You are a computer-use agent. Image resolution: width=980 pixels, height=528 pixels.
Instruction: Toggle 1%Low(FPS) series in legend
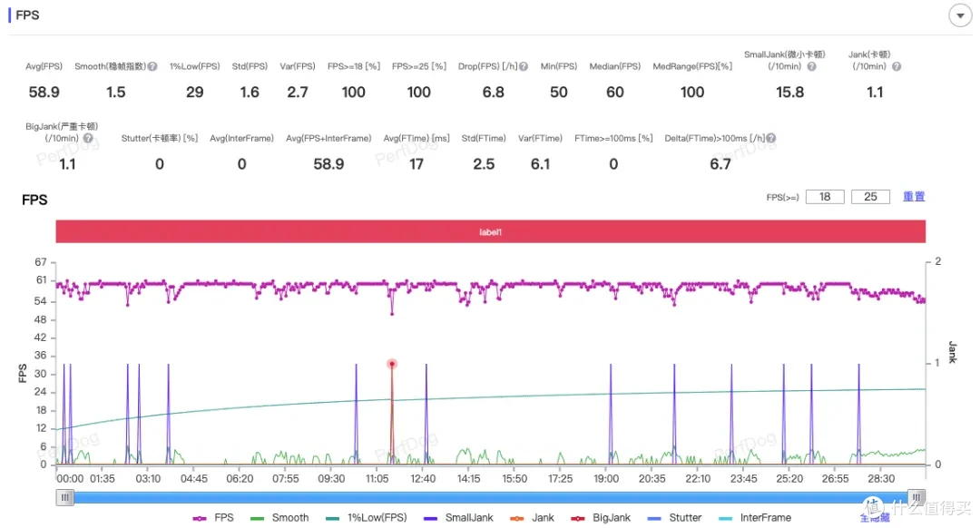(367, 518)
